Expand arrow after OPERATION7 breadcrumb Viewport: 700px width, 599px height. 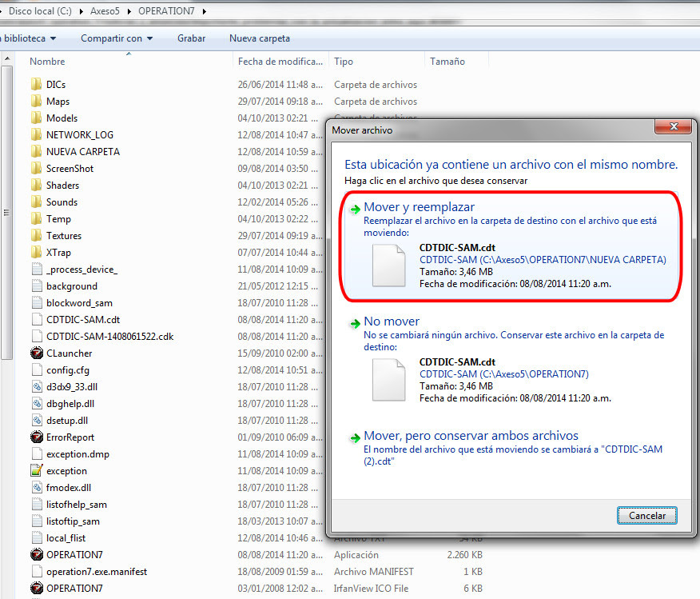204,11
